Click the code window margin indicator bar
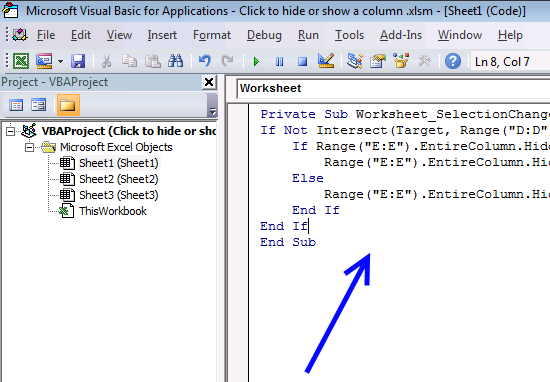The image size is (550, 382). (x=239, y=242)
